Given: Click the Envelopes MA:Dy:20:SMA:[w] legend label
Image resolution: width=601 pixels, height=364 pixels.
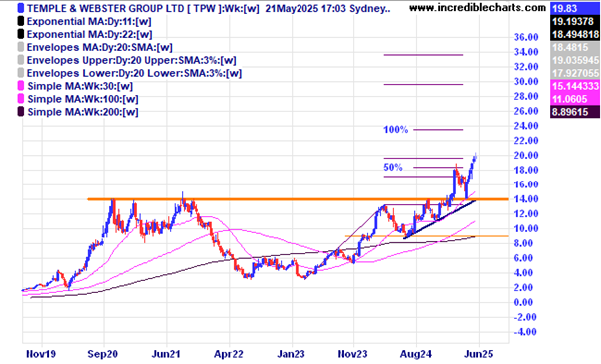Looking at the screenshot, I should [100, 48].
